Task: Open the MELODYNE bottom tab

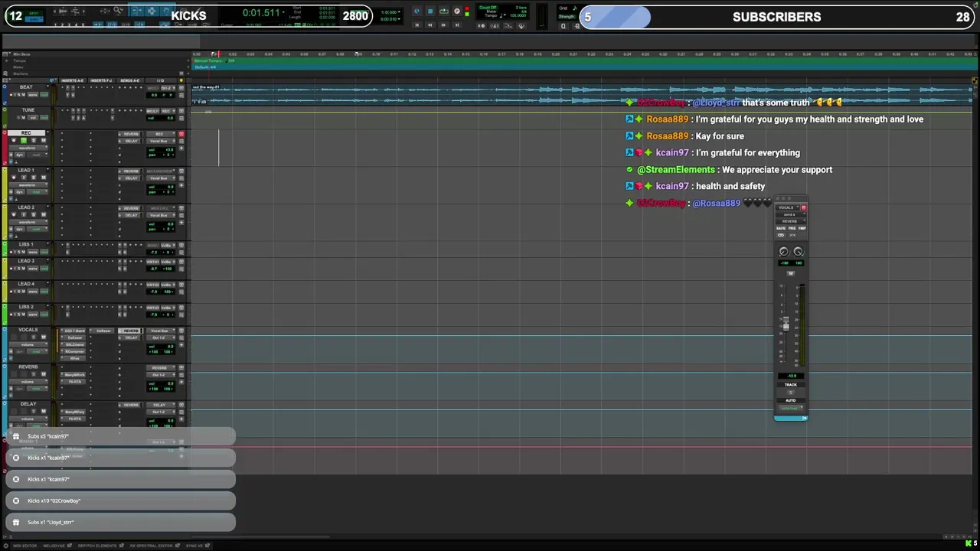Action: point(57,546)
